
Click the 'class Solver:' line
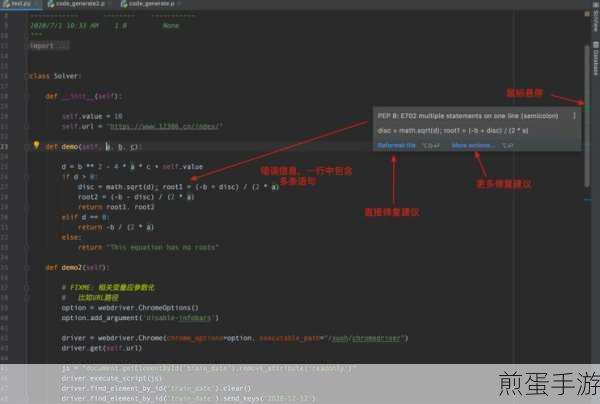click(x=55, y=76)
